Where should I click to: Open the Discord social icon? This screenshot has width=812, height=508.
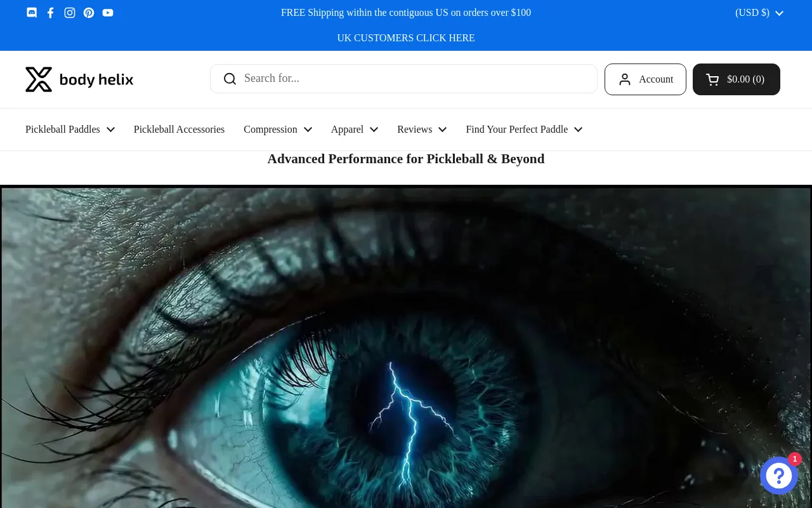[x=32, y=13]
